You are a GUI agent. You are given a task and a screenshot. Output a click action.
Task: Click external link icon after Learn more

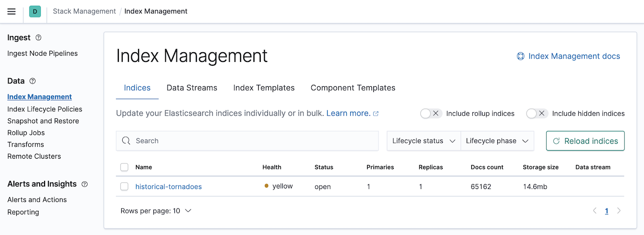click(x=376, y=114)
